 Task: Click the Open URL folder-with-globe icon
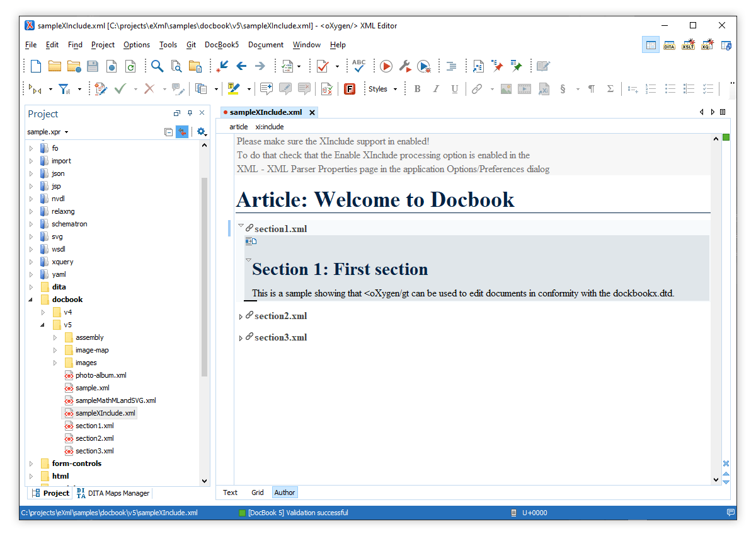[x=74, y=66]
